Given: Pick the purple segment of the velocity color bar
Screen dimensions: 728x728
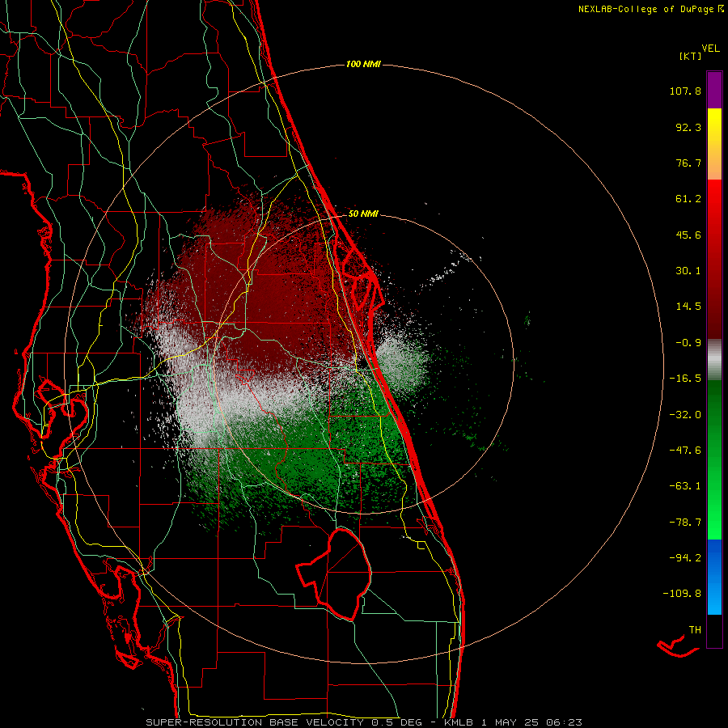Looking at the screenshot, I should click(714, 90).
